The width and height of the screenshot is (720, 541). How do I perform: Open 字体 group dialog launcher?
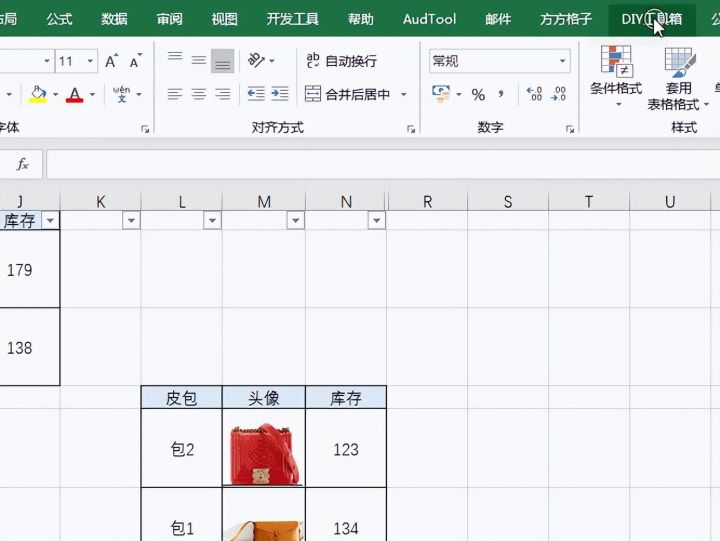click(145, 129)
